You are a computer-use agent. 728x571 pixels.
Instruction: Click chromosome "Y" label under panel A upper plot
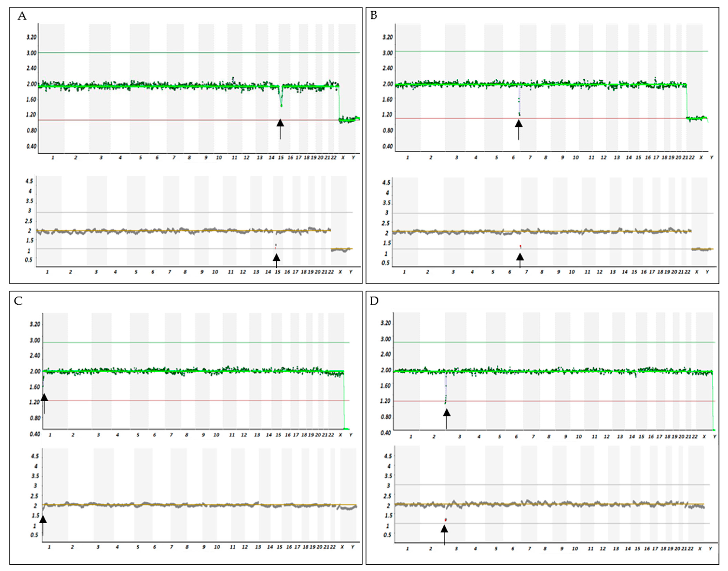(353, 158)
